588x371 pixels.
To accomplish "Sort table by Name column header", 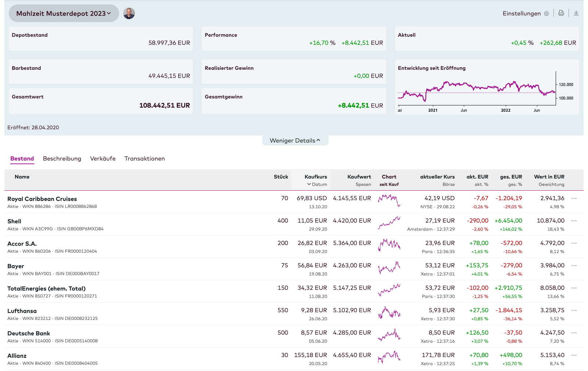I will 22,177.
